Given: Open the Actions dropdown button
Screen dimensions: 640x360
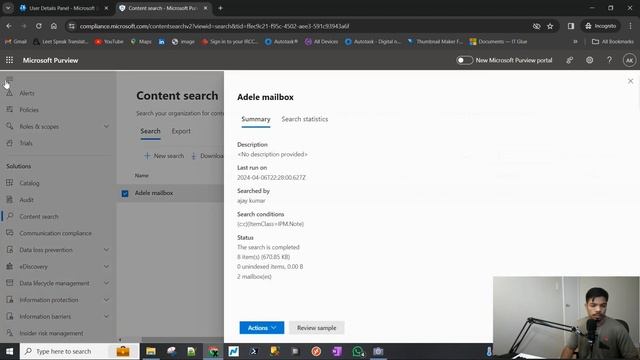Looking at the screenshot, I should (x=262, y=328).
